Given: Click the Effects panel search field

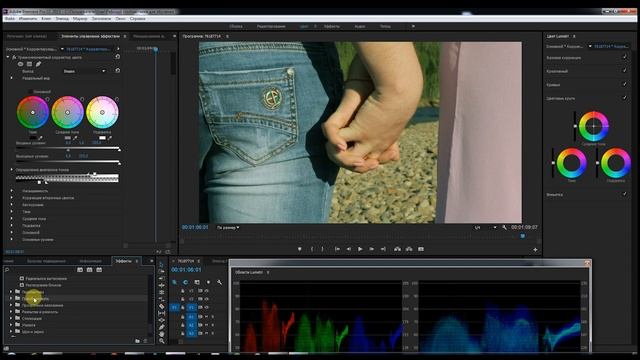Looking at the screenshot, I should [40, 270].
